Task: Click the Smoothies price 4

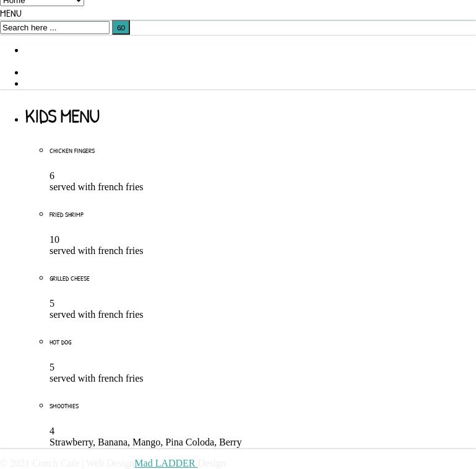Action: tap(52, 431)
